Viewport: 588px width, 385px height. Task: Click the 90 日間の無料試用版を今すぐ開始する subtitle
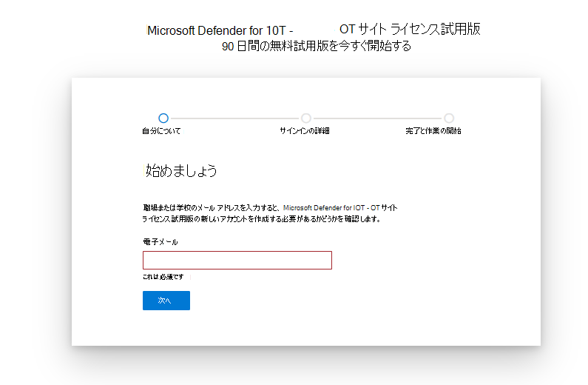[x=316, y=46]
